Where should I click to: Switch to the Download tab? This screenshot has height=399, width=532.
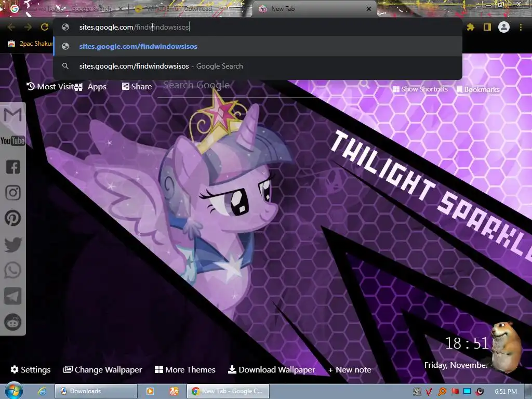point(190,9)
